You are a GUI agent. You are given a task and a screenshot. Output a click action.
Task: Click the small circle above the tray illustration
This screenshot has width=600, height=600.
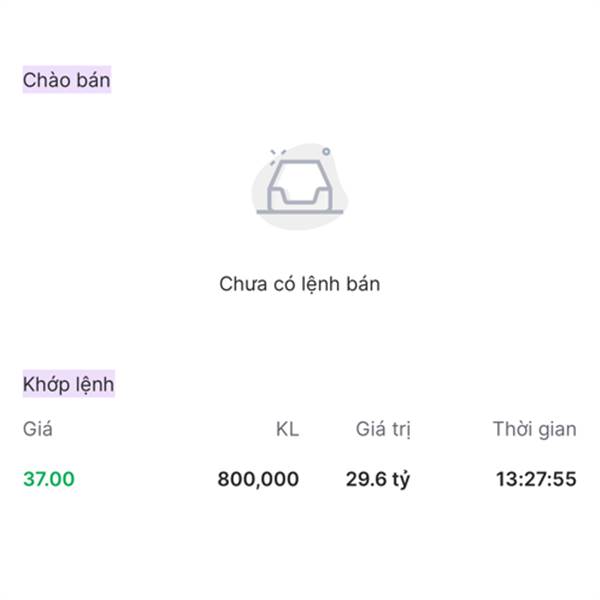pos(326,152)
